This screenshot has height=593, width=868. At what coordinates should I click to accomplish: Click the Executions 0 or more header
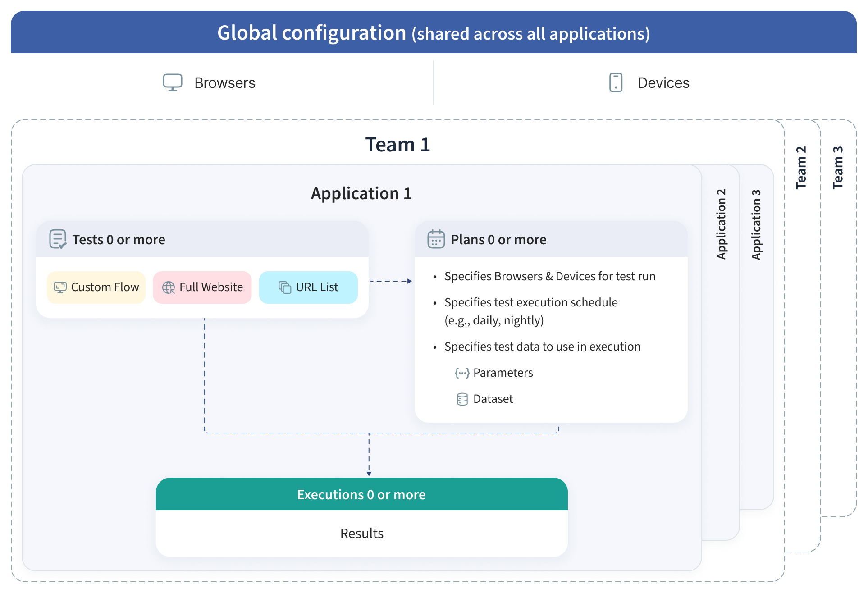click(x=361, y=494)
